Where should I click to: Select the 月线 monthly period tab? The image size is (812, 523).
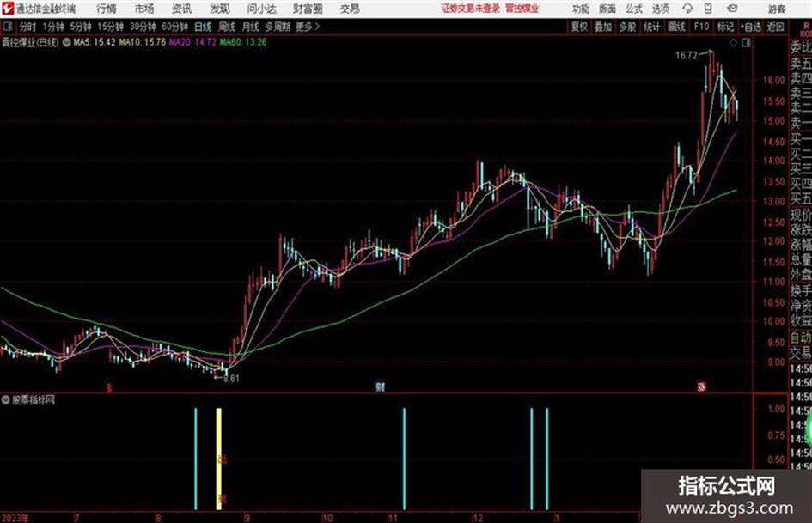pos(250,27)
